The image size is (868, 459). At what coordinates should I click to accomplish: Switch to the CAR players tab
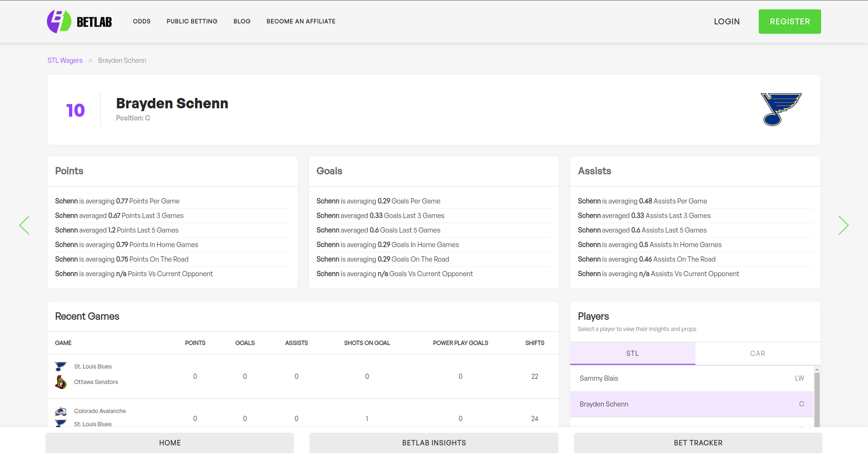pos(758,354)
